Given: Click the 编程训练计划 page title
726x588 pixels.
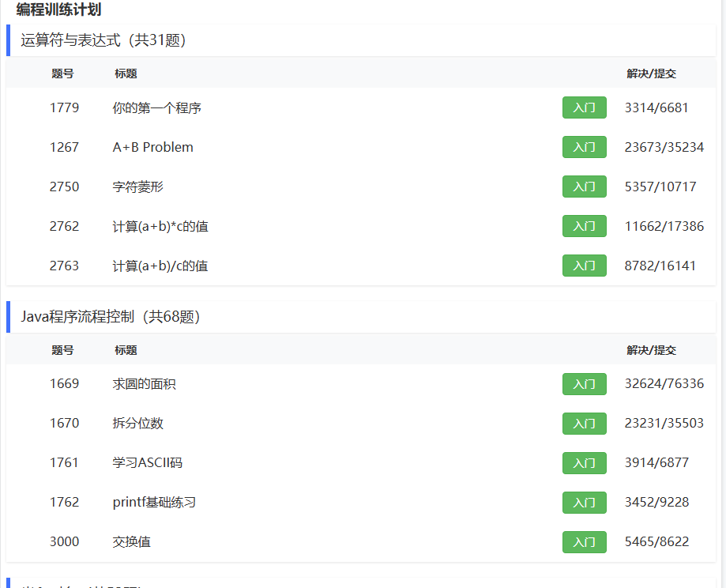Looking at the screenshot, I should [x=58, y=9].
